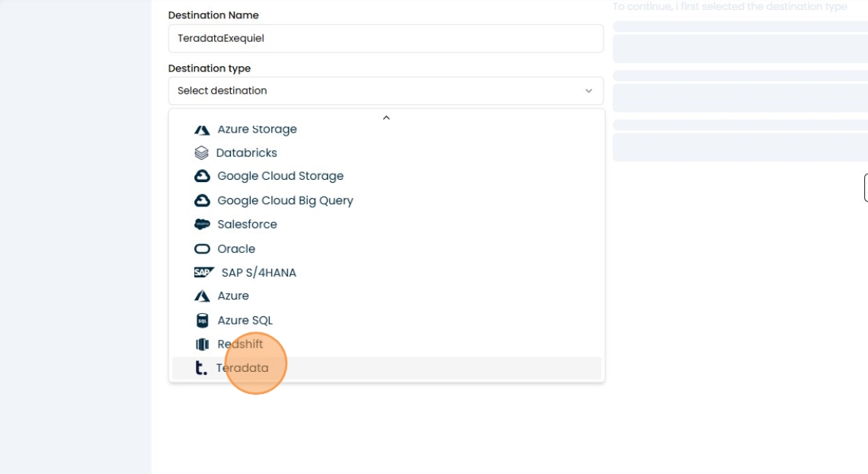Select the Databricks list entry
The image size is (868, 474).
(x=246, y=153)
